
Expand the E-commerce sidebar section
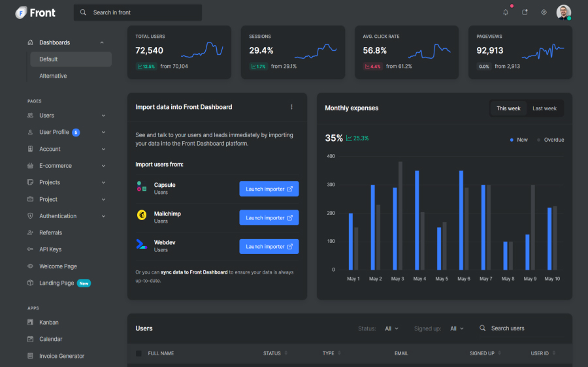click(65, 166)
